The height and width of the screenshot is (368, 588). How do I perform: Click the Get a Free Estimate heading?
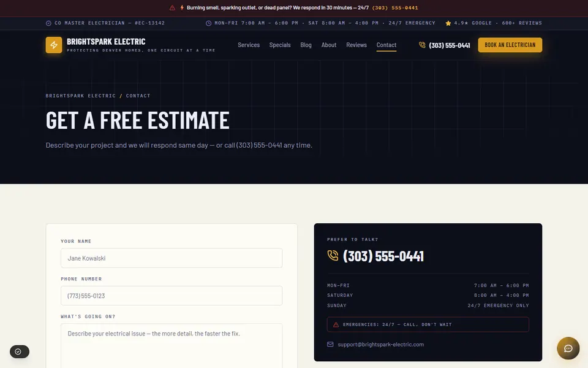(x=137, y=120)
